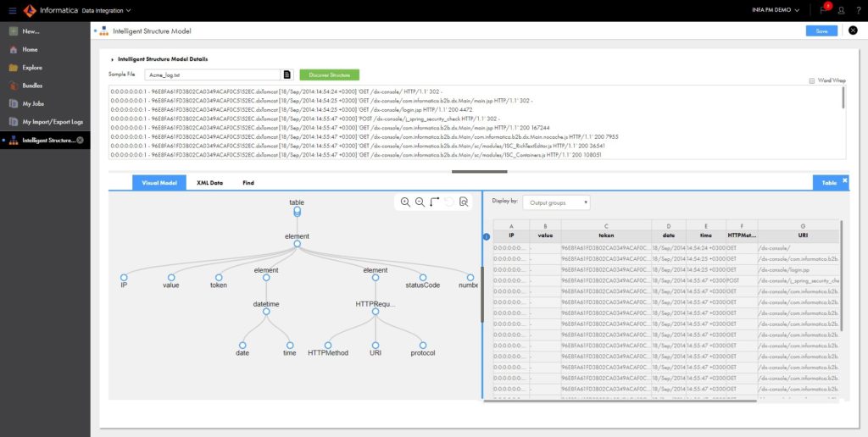Image resolution: width=868 pixels, height=437 pixels.
Task: Open the Data Integration service switcher
Action: pyautogui.click(x=106, y=10)
